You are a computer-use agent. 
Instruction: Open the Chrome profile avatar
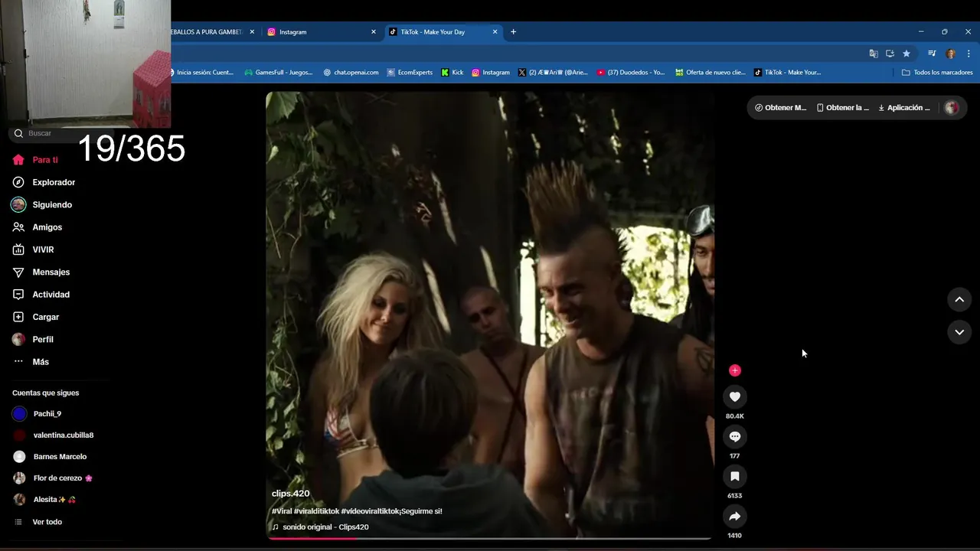951,54
